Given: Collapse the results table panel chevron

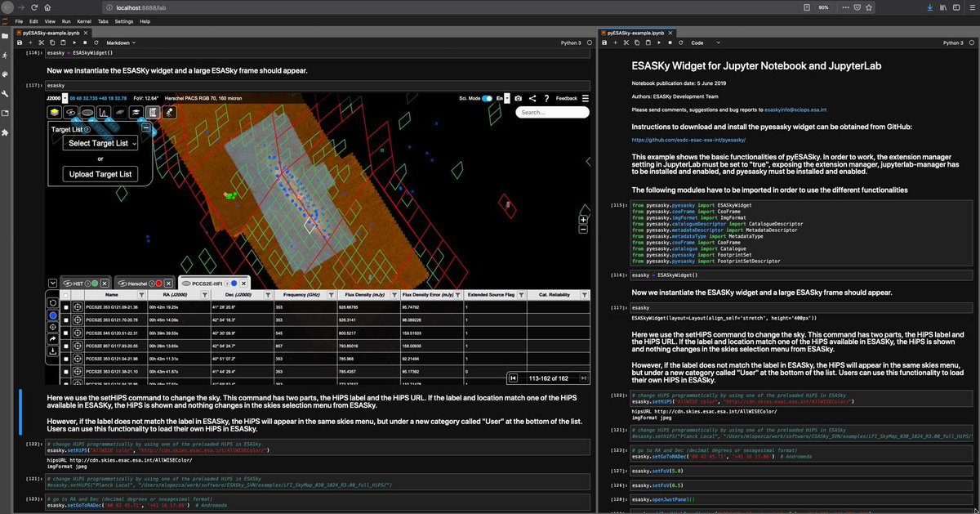Looking at the screenshot, I should pyautogui.click(x=53, y=283).
